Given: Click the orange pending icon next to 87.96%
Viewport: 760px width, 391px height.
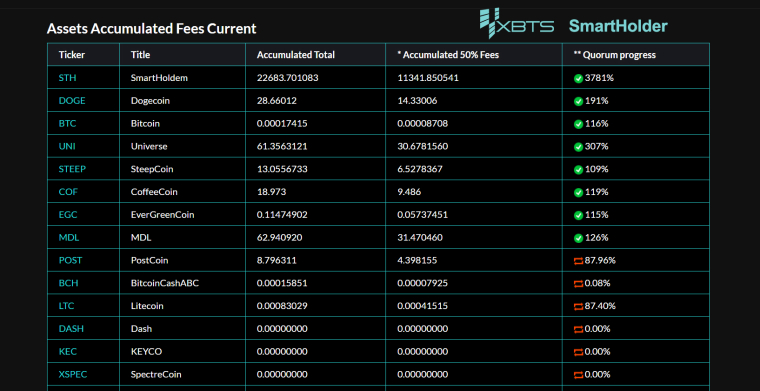Looking at the screenshot, I should 578,261.
